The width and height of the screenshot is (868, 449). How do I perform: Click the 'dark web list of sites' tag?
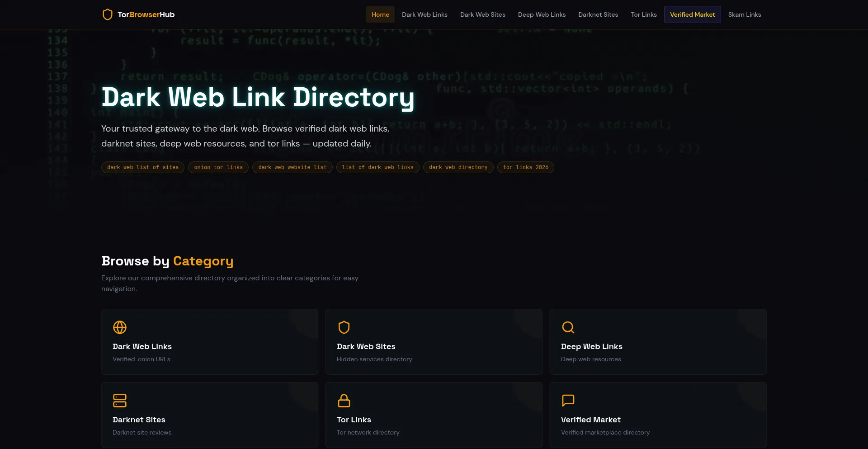[143, 167]
